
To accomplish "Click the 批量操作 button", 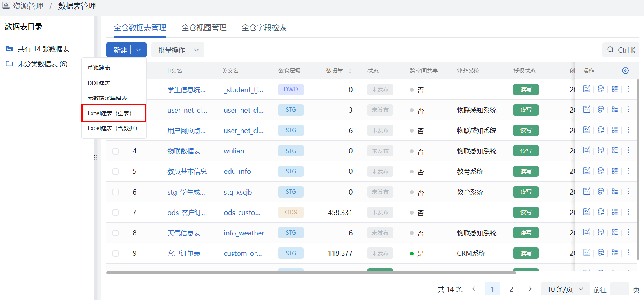I will coord(171,50).
